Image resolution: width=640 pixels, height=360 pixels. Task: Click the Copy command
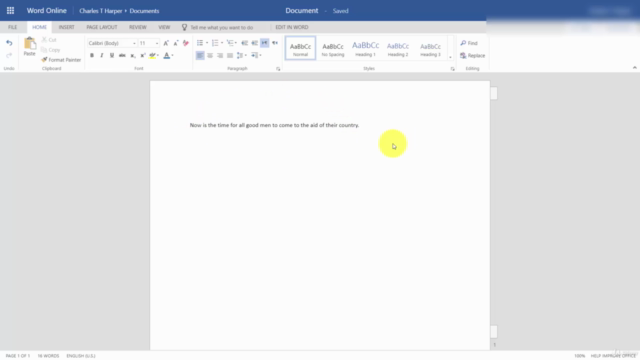click(51, 50)
